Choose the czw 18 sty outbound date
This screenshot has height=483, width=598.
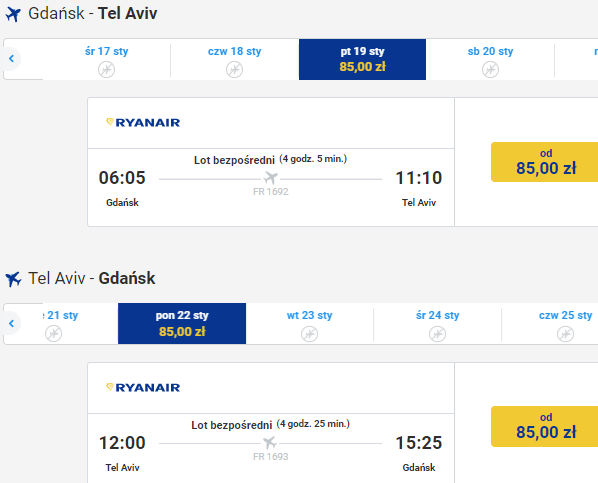(235, 60)
